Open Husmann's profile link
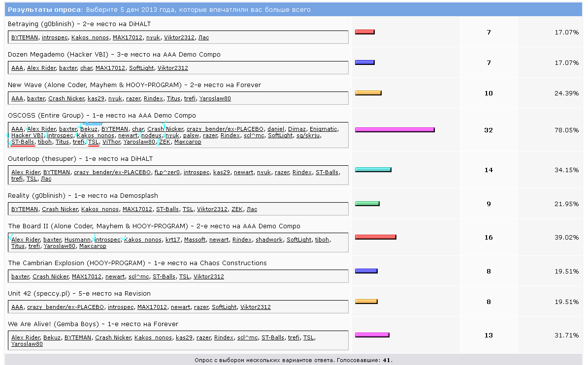Viewport: 588px width, 365px height. point(78,240)
